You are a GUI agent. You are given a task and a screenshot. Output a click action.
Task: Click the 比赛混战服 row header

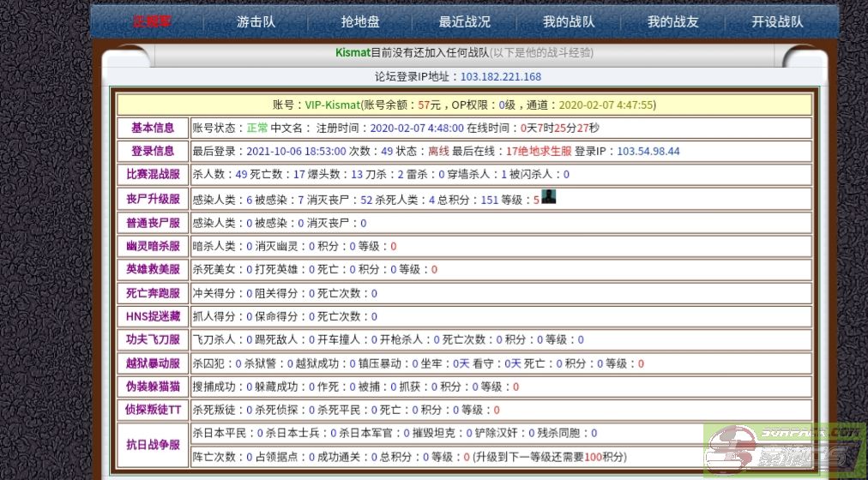coord(153,174)
